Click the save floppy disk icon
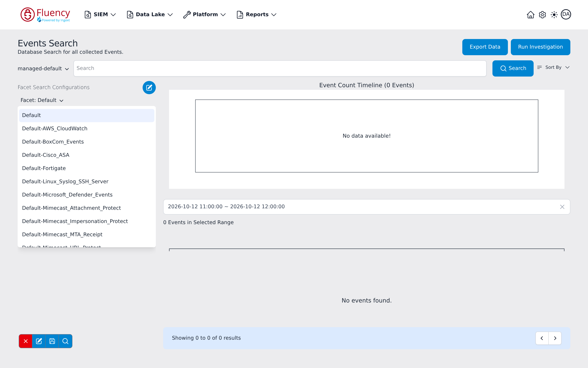Screen dimensions: 588x368 click(52, 341)
